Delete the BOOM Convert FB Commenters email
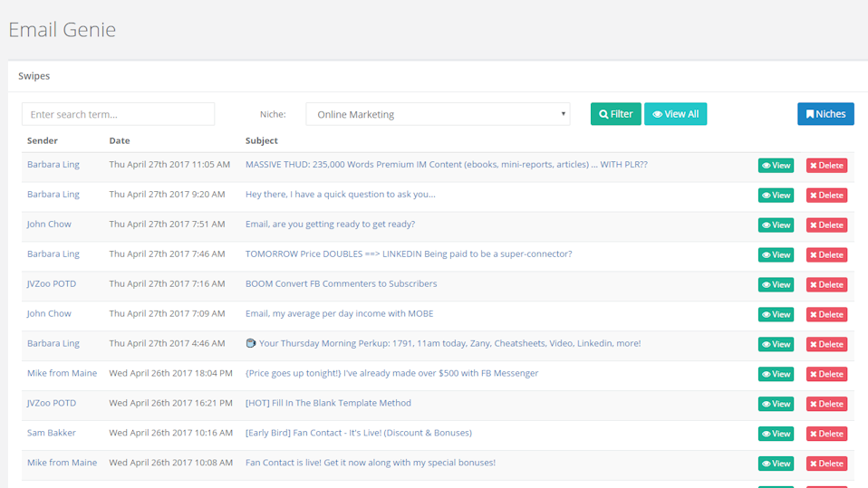Viewport: 868px width, 488px height. (826, 285)
